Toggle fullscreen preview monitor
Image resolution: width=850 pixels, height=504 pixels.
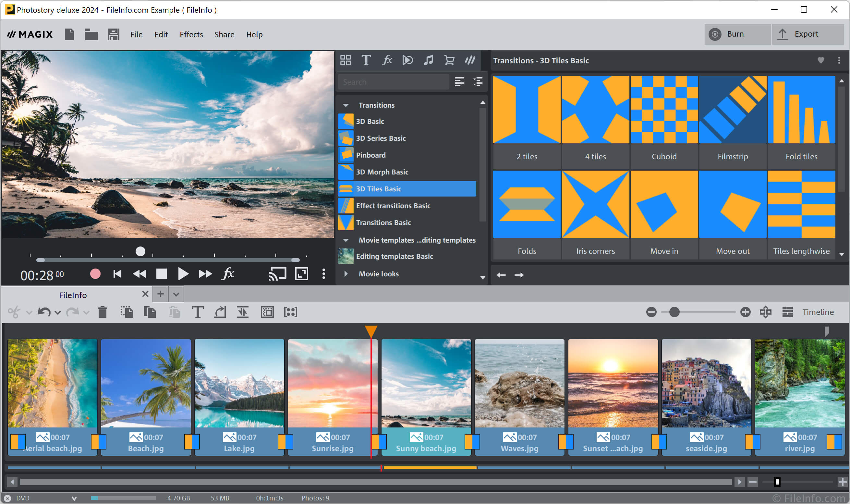(x=301, y=274)
